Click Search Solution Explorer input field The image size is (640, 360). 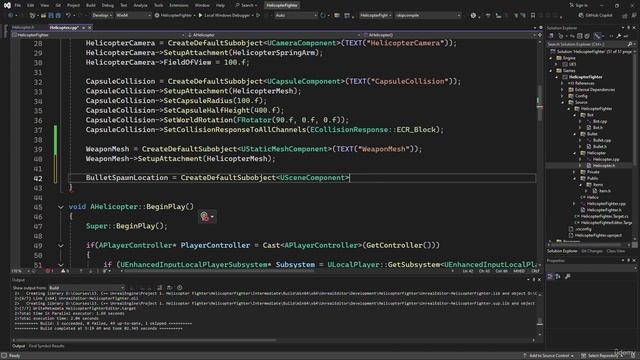click(590, 44)
